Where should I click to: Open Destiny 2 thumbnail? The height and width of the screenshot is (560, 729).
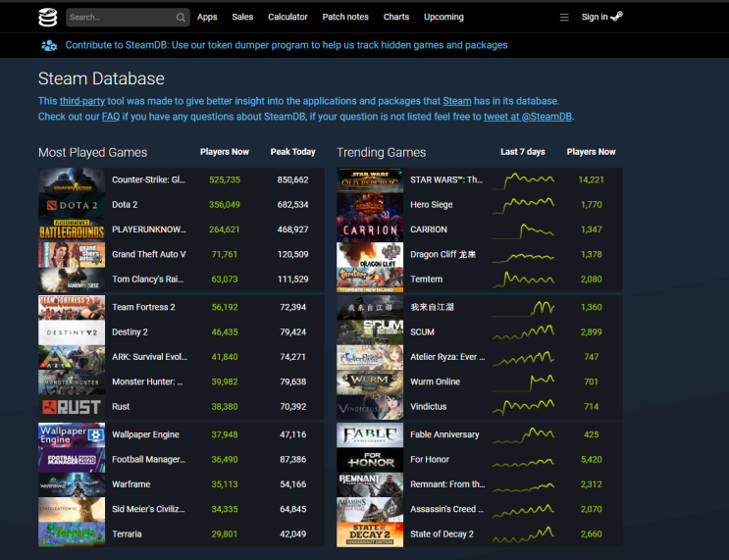click(72, 332)
